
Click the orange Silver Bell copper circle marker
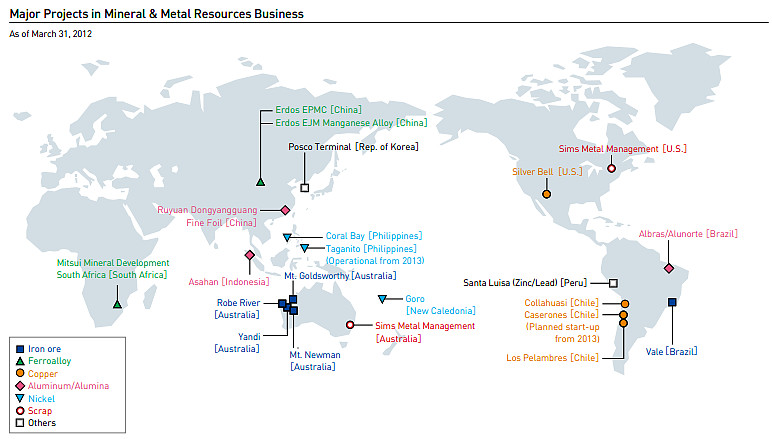coord(547,194)
